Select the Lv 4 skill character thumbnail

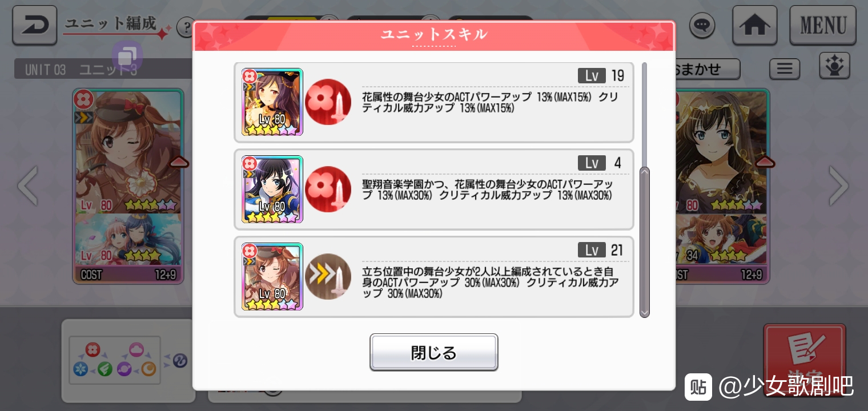pos(272,189)
